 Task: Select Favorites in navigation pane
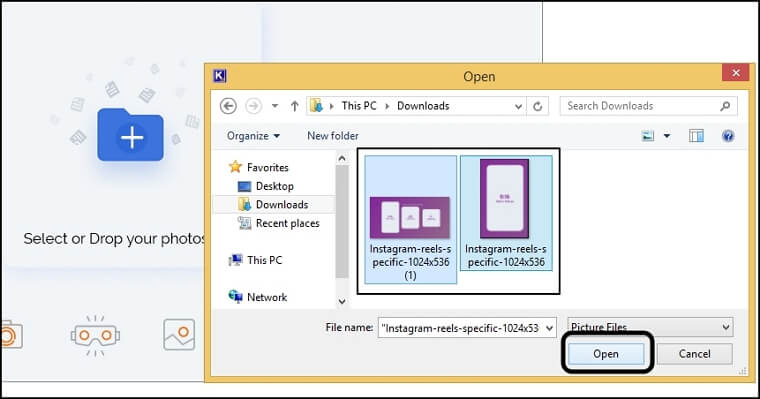click(x=268, y=167)
